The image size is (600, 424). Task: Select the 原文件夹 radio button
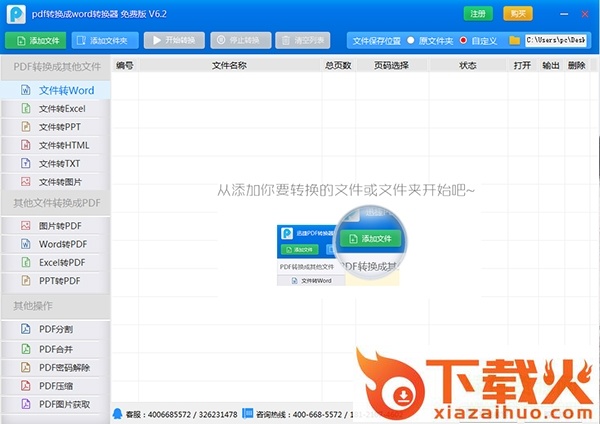click(x=411, y=40)
